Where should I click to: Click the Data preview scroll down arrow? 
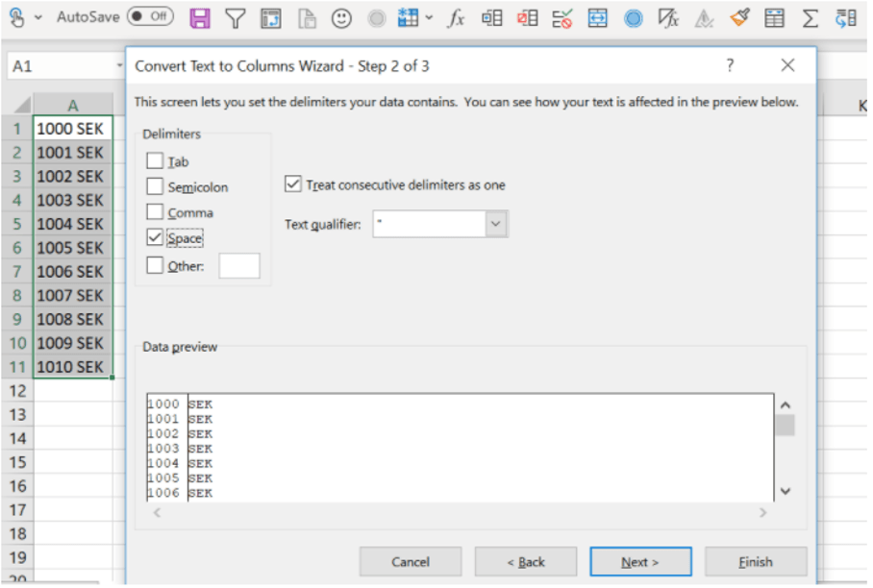(x=785, y=491)
